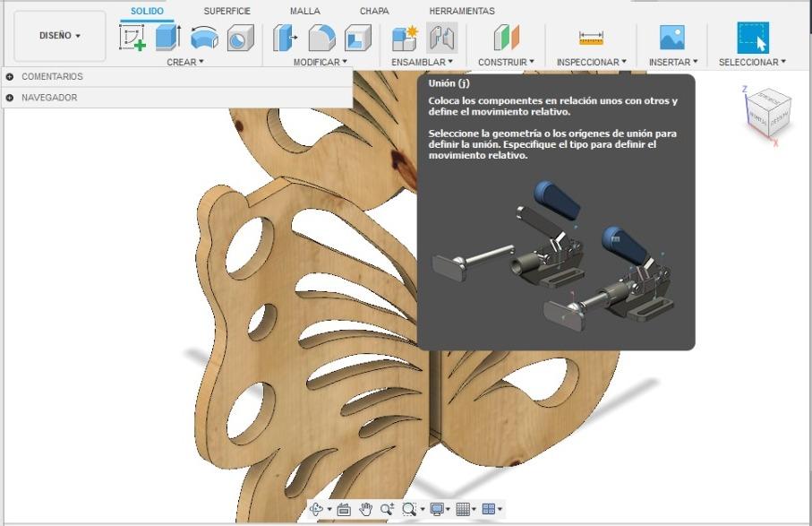Select the Hole tool
812x526 pixels.
coord(240,38)
